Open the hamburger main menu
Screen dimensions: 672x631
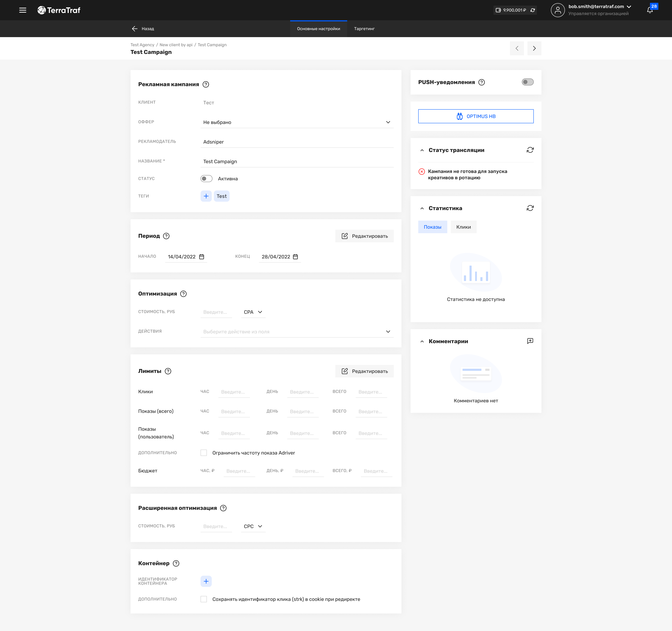[x=23, y=10]
